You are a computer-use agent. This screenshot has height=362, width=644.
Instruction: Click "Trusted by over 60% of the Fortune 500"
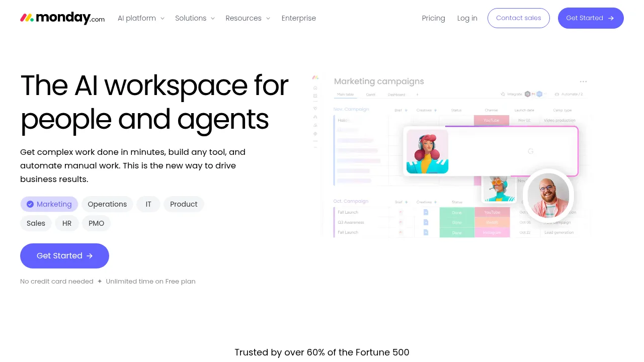(x=322, y=352)
